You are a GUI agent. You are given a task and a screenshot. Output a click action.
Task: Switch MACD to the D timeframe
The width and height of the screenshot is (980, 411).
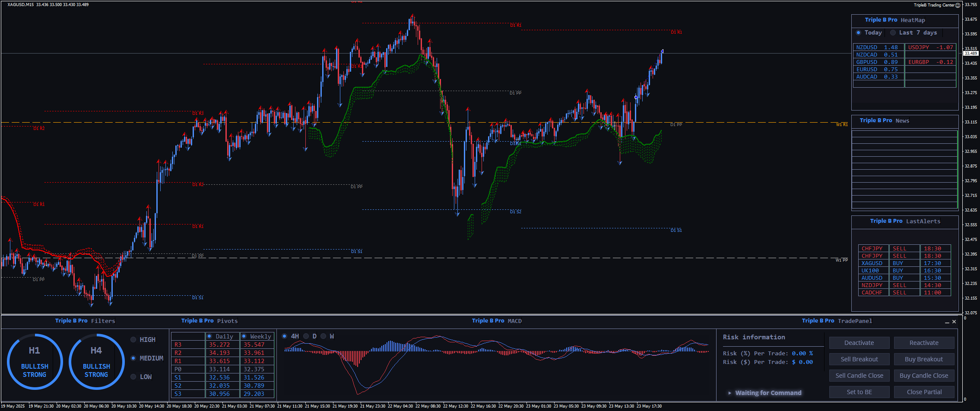pos(306,336)
